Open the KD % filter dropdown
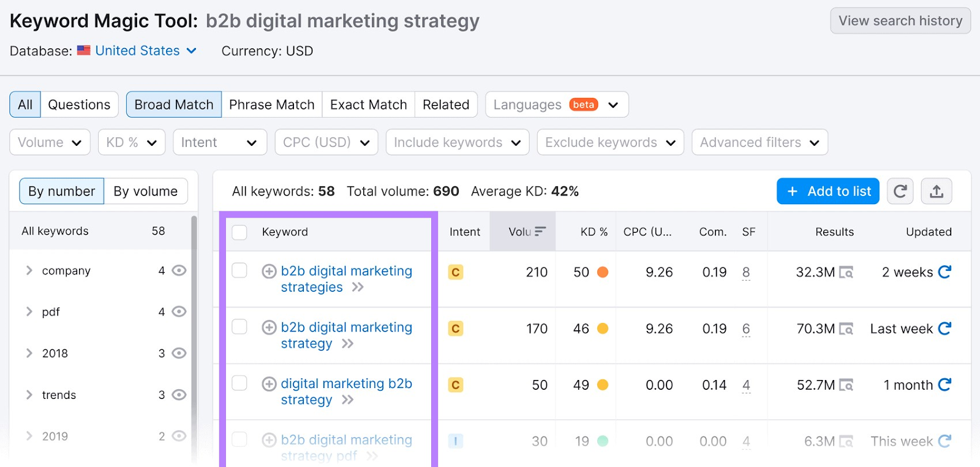 [x=132, y=142]
